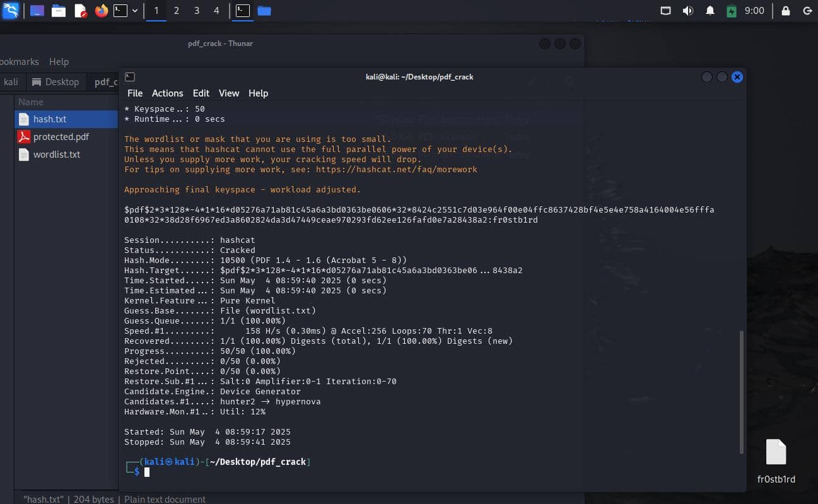The width and height of the screenshot is (818, 504).
Task: Open the terminal Edit menu
Action: click(201, 93)
